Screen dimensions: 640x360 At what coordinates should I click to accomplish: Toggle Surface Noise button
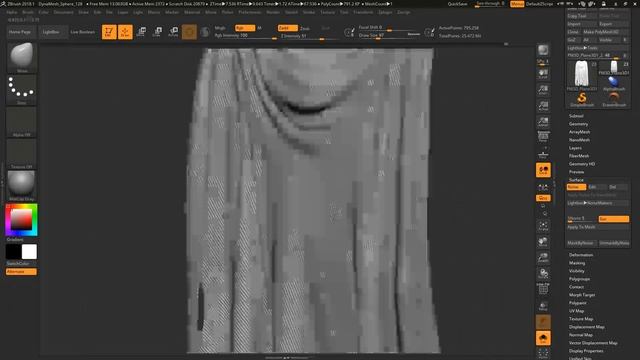[576, 187]
